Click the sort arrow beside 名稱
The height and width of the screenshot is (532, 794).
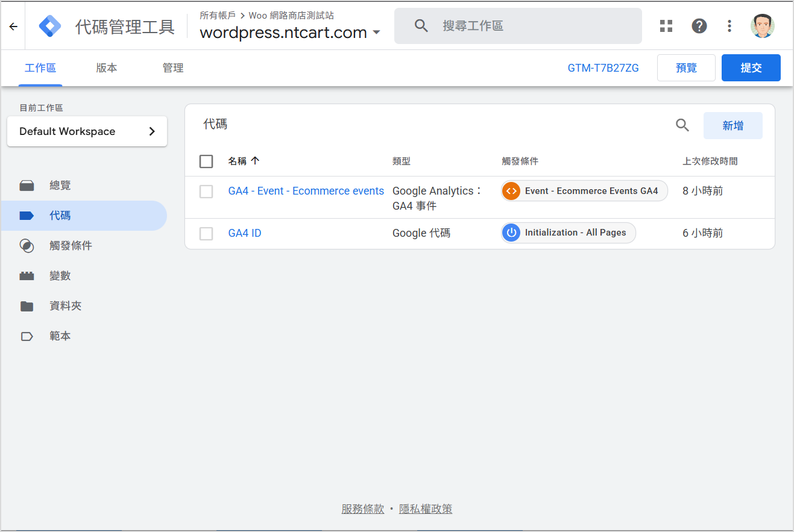[255, 161]
